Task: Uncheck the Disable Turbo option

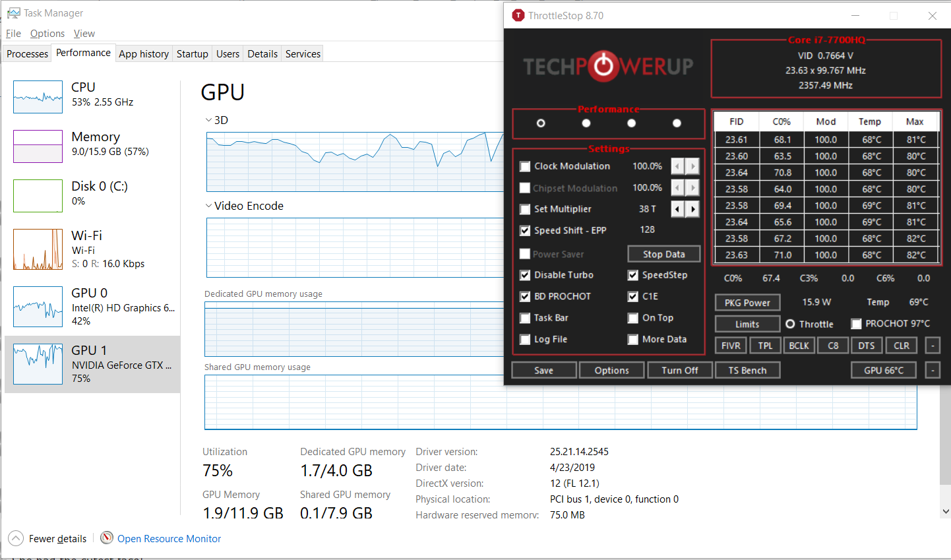Action: click(525, 275)
